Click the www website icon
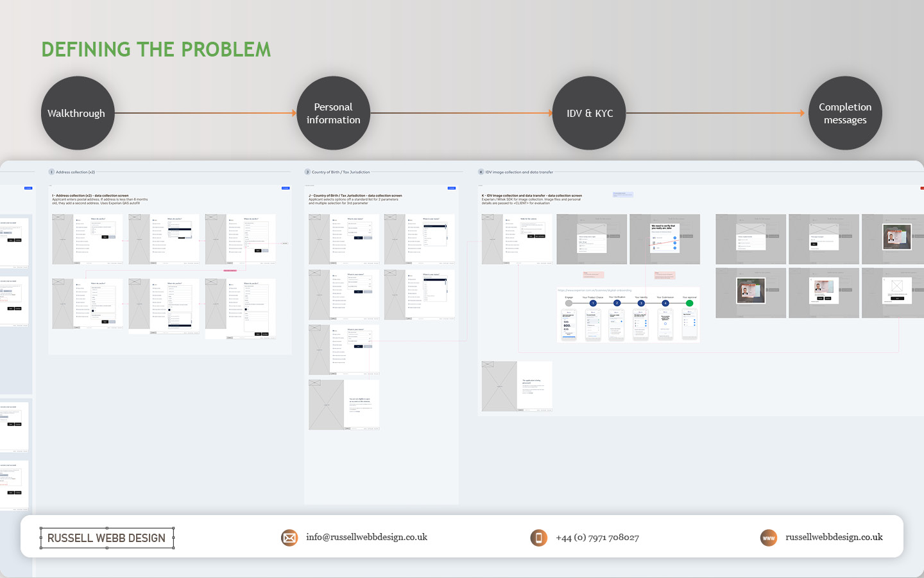 pos(768,538)
